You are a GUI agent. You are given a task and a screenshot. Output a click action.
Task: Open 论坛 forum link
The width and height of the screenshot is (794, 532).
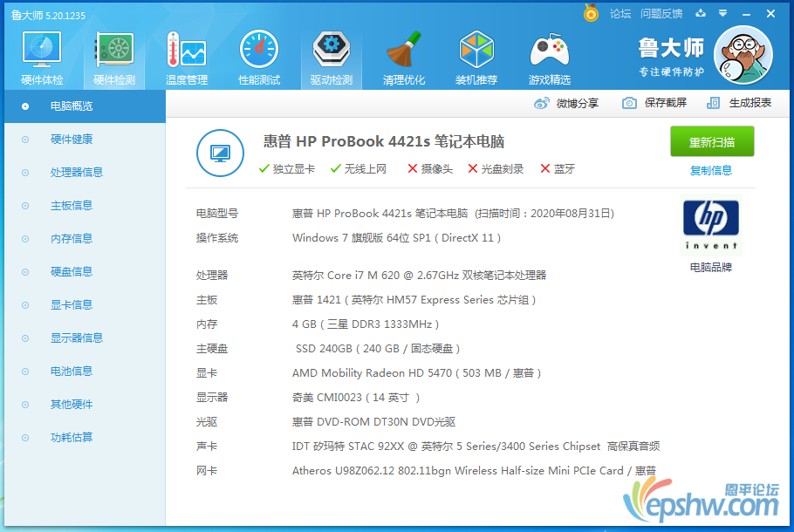tap(619, 14)
